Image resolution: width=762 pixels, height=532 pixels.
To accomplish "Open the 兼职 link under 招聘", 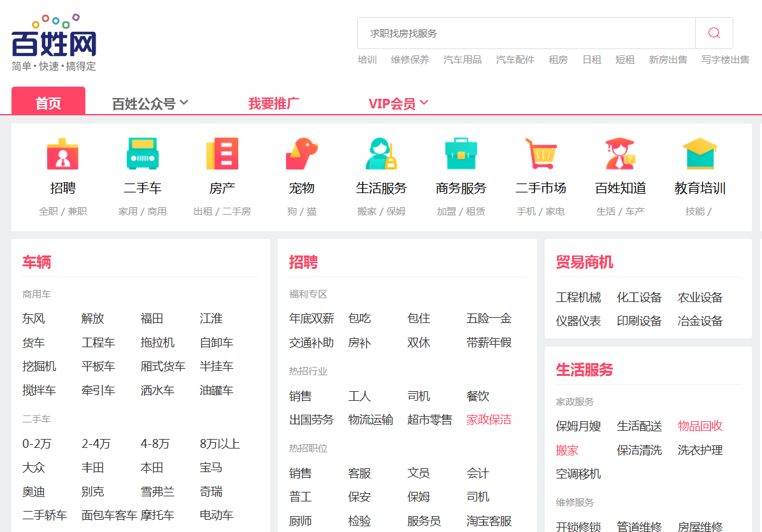I will point(77,212).
